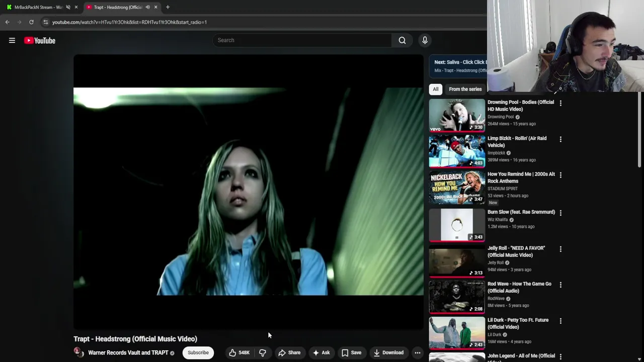Open more actions ellipsis under video
The image size is (644, 362).
pyautogui.click(x=417, y=352)
